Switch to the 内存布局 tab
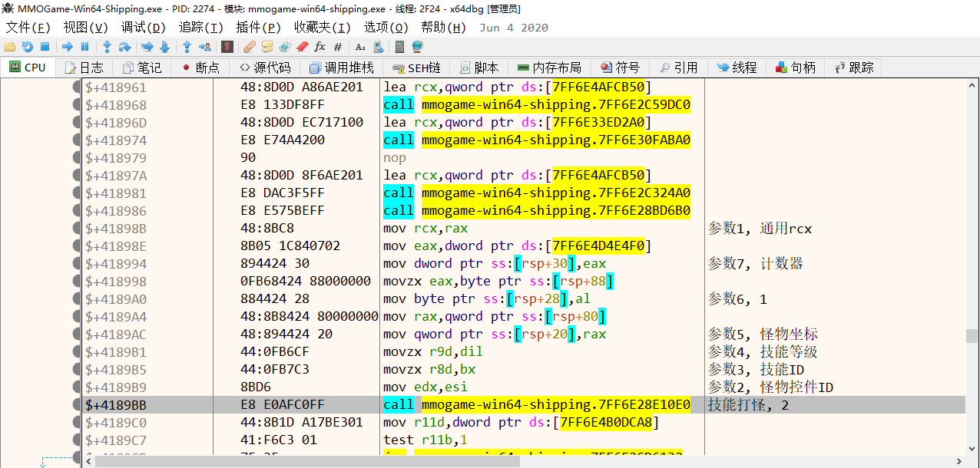This screenshot has height=468, width=980. tap(549, 68)
